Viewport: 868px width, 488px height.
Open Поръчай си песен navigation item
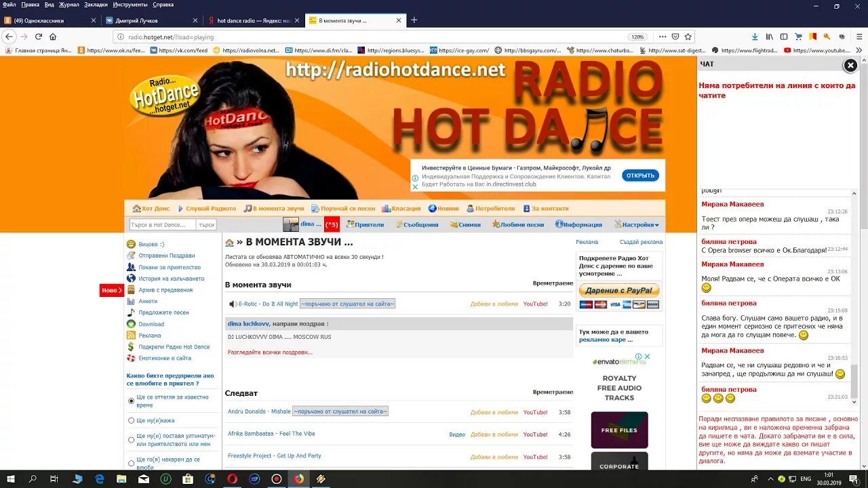(x=343, y=209)
